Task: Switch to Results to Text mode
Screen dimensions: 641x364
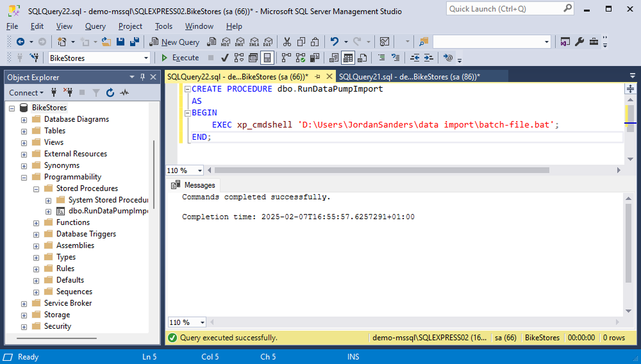Action: (x=333, y=58)
